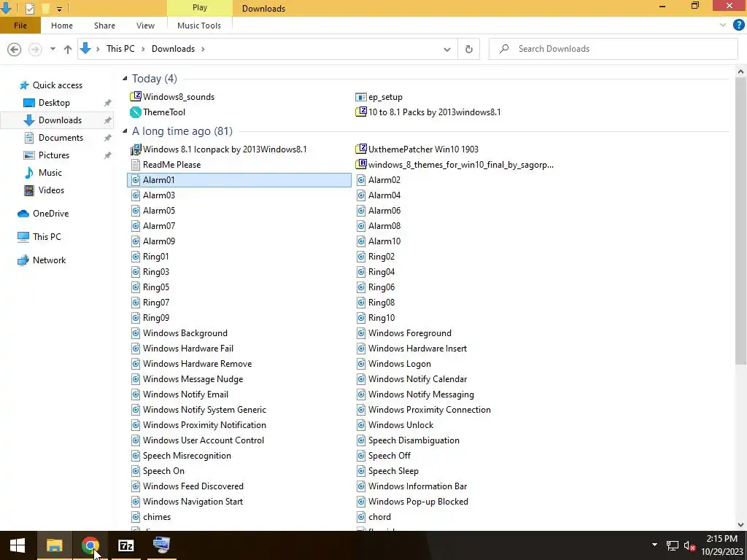The height and width of the screenshot is (560, 747).
Task: Open 7-Zip from the taskbar
Action: click(125, 545)
